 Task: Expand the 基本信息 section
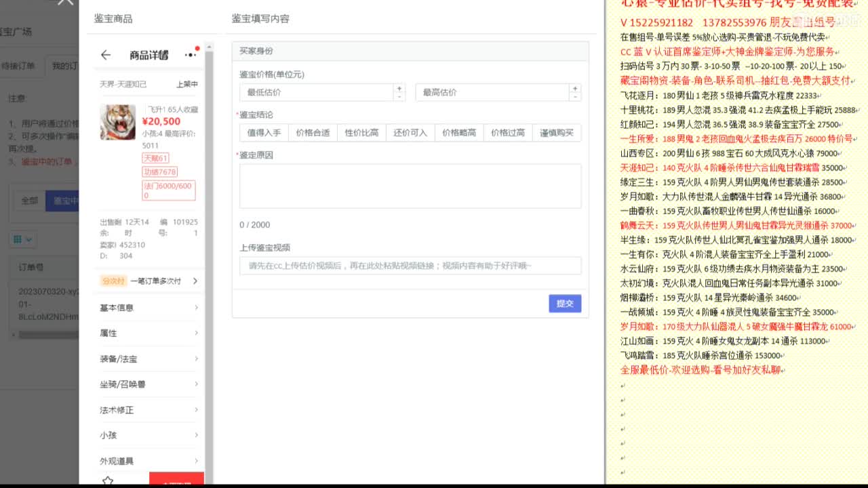(149, 306)
